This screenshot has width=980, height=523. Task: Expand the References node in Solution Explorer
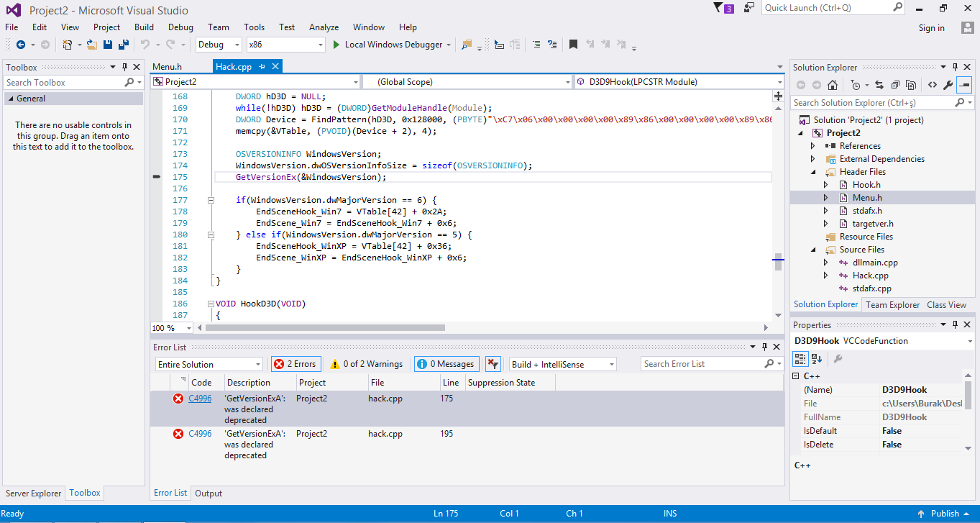click(x=813, y=146)
